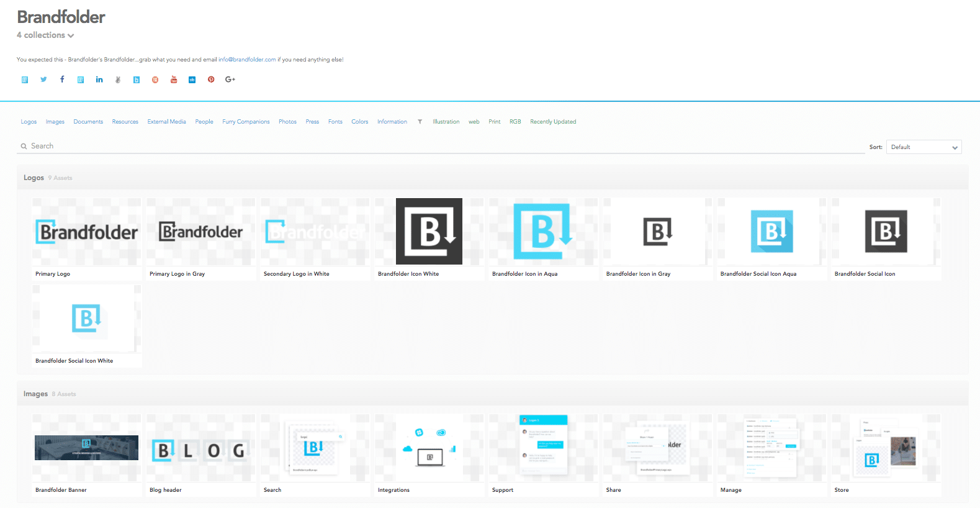Go to the People section tab
The width and height of the screenshot is (980, 508).
pyautogui.click(x=204, y=122)
